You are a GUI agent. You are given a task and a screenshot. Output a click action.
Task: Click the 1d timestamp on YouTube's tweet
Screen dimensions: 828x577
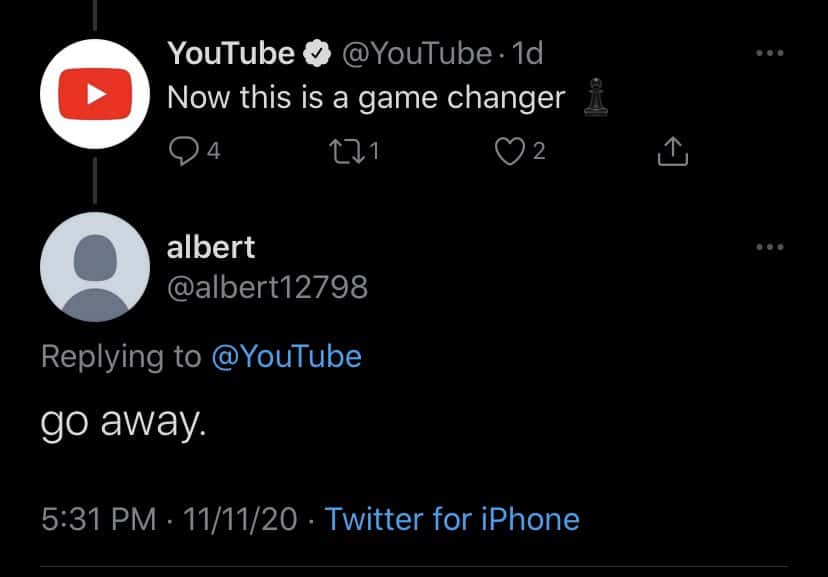pyautogui.click(x=527, y=54)
